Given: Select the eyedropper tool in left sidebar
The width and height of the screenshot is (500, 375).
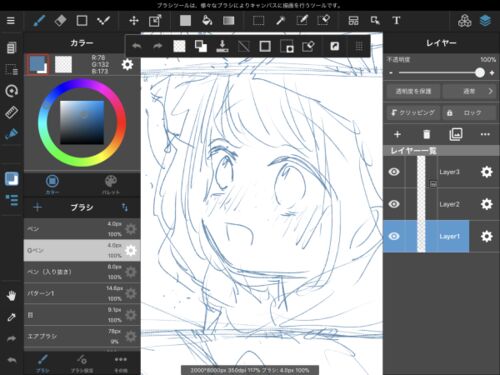Looking at the screenshot, I should [11, 317].
